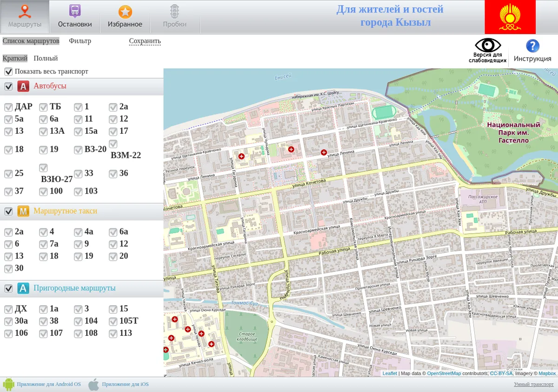The height and width of the screenshot is (392, 558).
Task: Open the Инструкция question mark icon
Action: [x=532, y=46]
